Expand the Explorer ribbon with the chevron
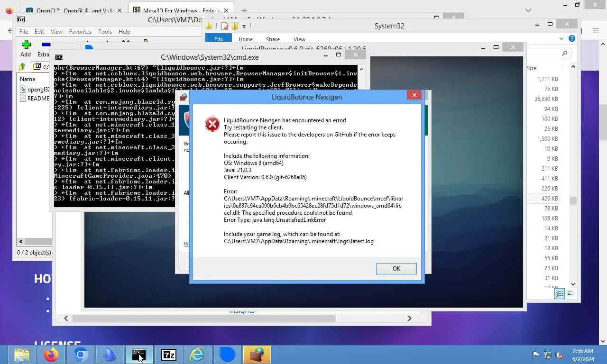The image size is (607, 364). tap(562, 39)
